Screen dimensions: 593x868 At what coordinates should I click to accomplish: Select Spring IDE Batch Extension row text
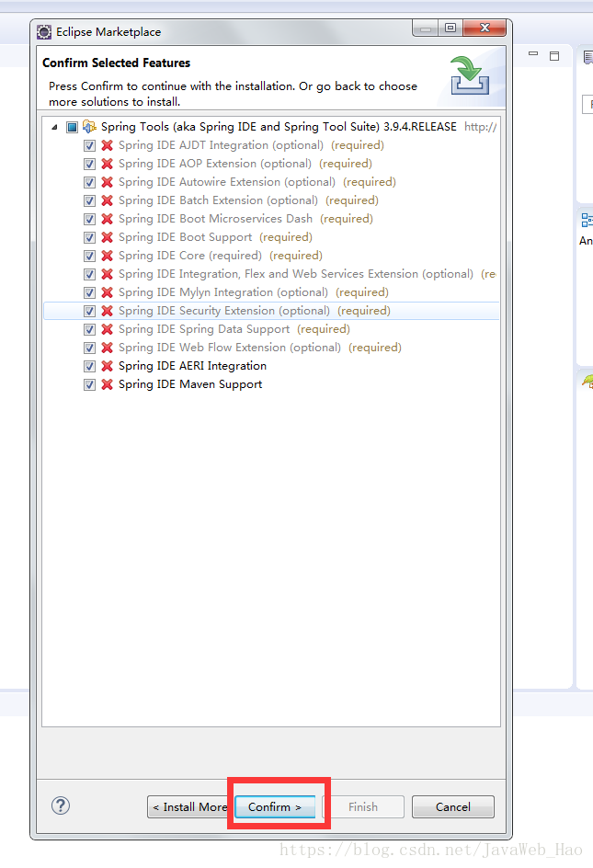(x=248, y=200)
